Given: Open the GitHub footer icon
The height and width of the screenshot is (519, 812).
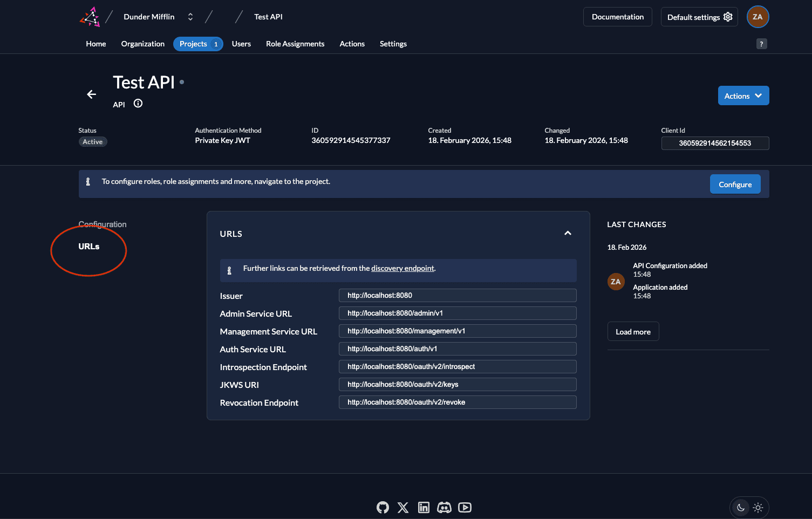Looking at the screenshot, I should pos(383,507).
